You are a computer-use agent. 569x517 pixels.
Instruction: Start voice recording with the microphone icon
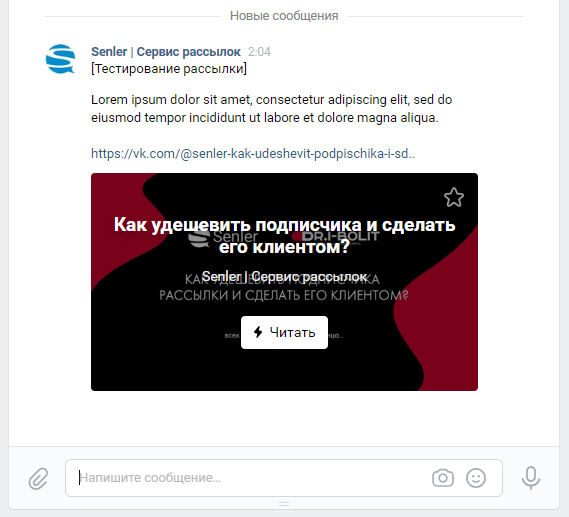(531, 477)
